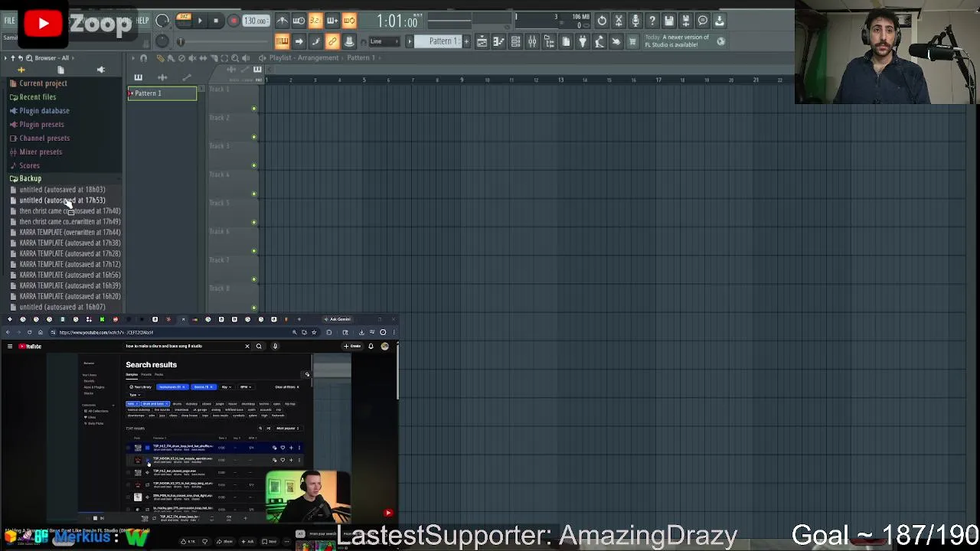Screen dimensions: 980x551
Task: Click the 130.000 tempo field
Action: [x=256, y=21]
